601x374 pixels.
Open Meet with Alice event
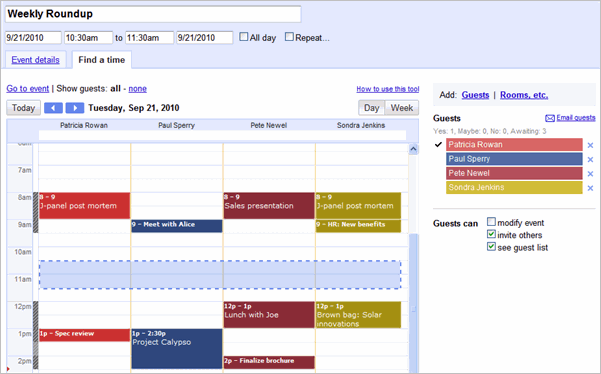pyautogui.click(x=177, y=226)
